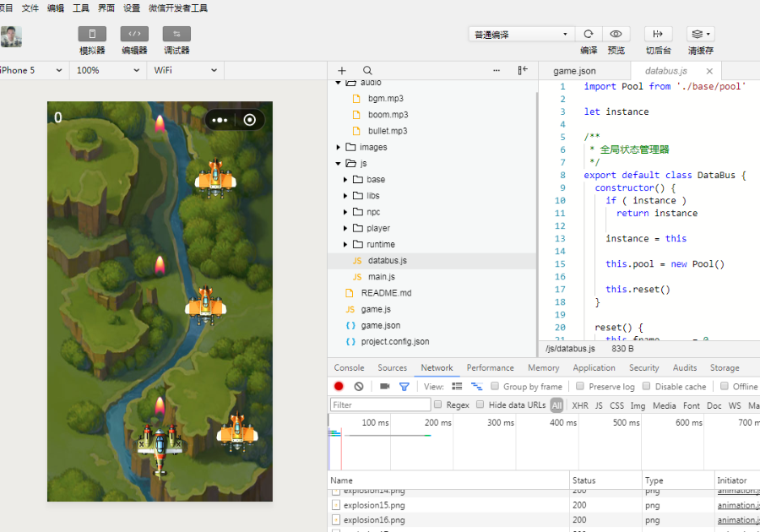Screen dimensions: 760x532
Task: Switch to the Console tab
Action: coord(349,368)
